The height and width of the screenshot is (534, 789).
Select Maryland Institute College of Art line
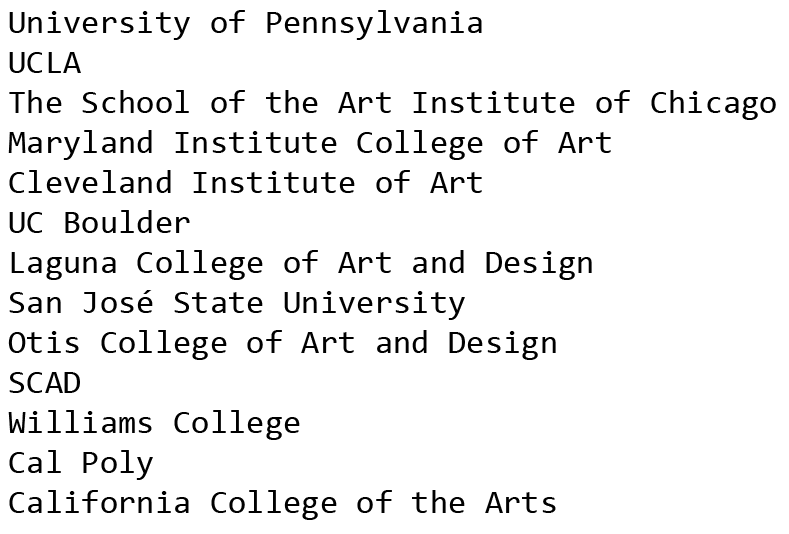[x=310, y=143]
